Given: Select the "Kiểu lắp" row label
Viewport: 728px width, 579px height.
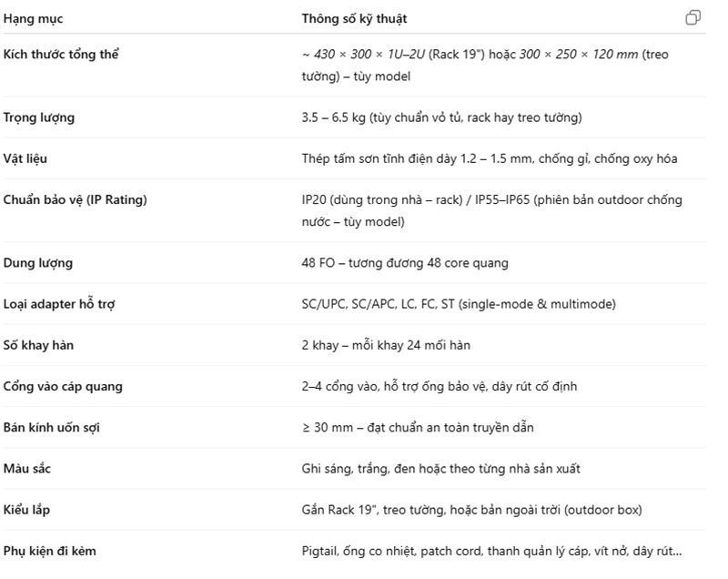Looking at the screenshot, I should coord(27,509).
